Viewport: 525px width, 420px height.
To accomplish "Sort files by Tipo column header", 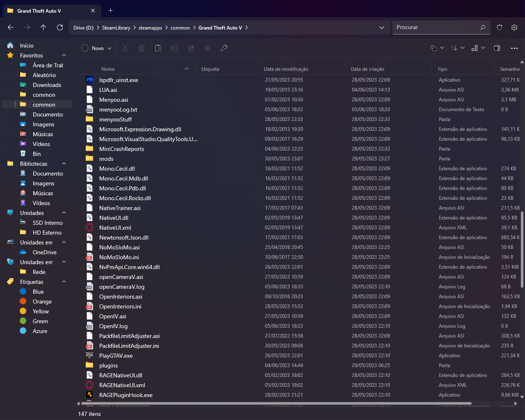I will click(442, 69).
